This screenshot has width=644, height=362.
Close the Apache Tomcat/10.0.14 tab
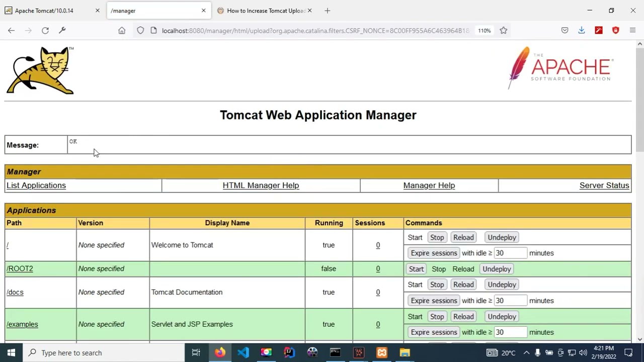pyautogui.click(x=98, y=11)
